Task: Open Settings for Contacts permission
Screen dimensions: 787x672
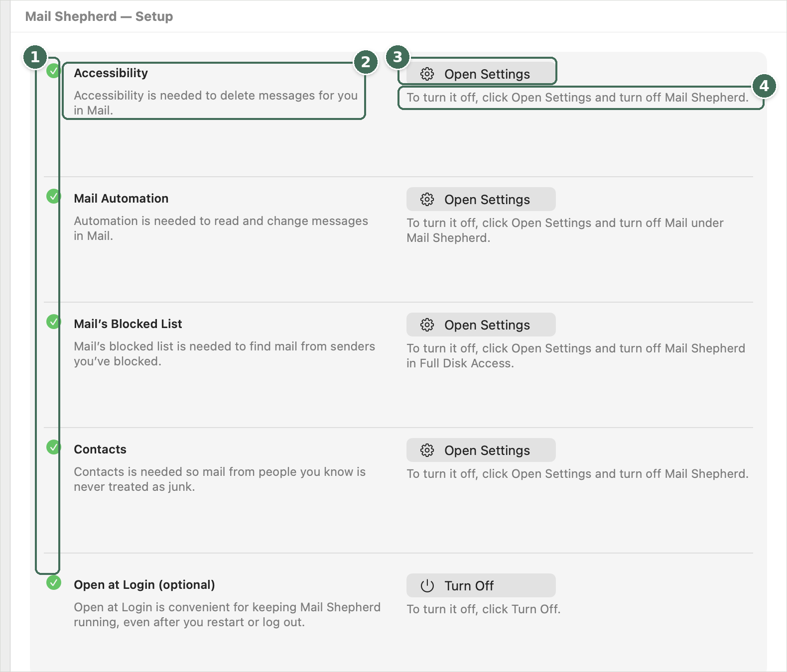Action: click(481, 450)
